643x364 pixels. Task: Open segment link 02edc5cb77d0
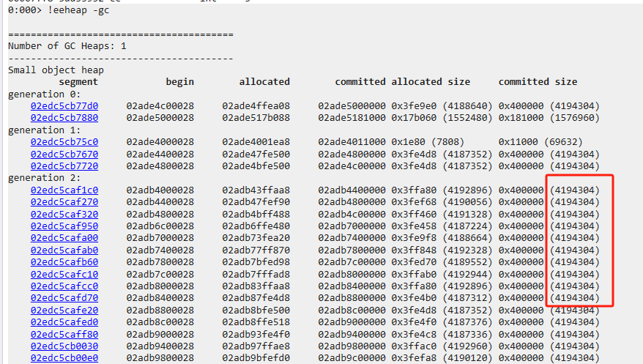click(x=64, y=105)
